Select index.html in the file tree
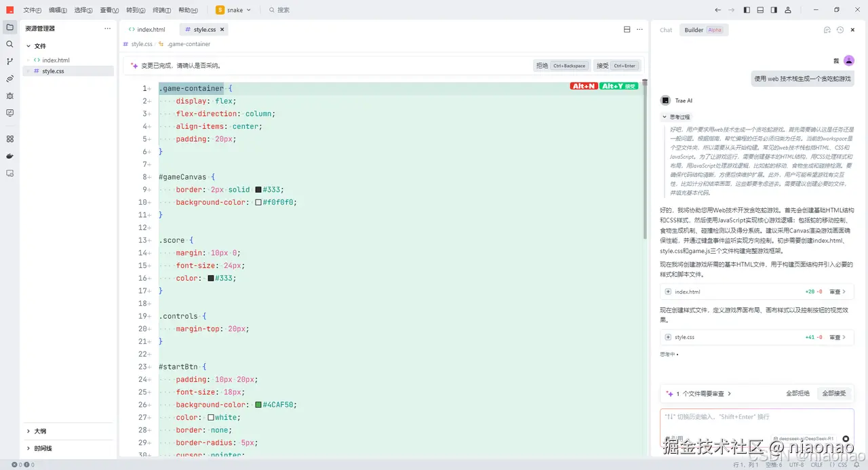The image size is (868, 470). click(x=68, y=60)
